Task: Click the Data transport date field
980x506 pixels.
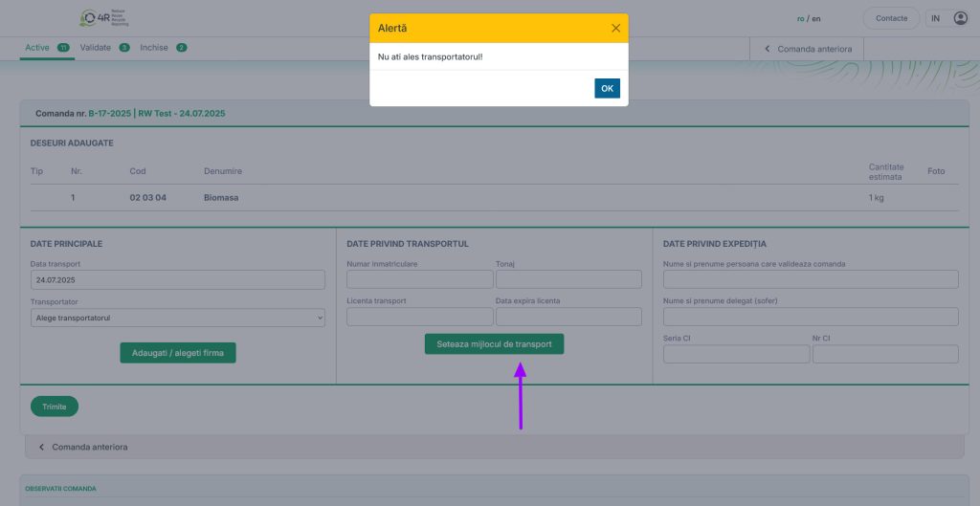Action: [x=177, y=280]
